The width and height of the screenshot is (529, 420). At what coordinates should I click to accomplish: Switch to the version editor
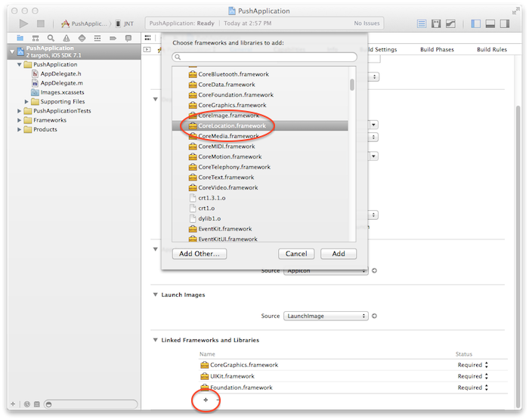click(x=450, y=23)
